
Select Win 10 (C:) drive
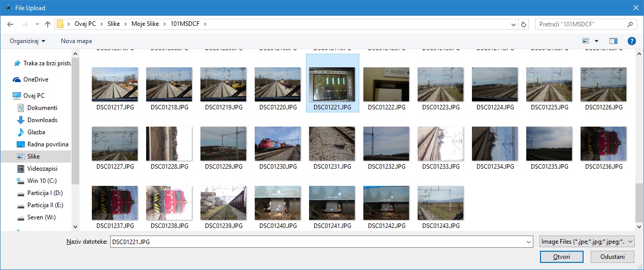(42, 181)
